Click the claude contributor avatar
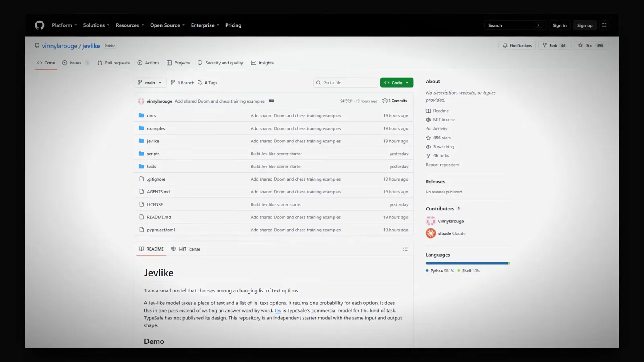This screenshot has width=644, height=362. tap(431, 233)
